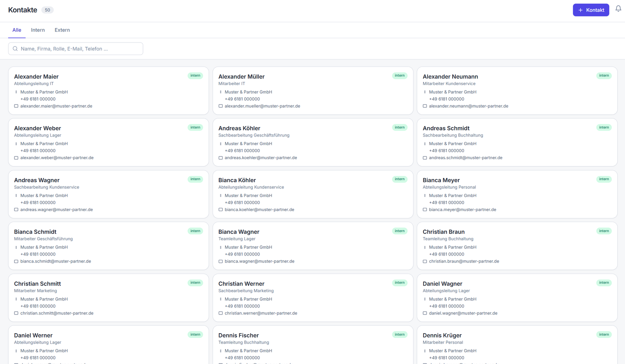Open the Alexander Weber contact name
The width and height of the screenshot is (625, 364).
tap(37, 128)
